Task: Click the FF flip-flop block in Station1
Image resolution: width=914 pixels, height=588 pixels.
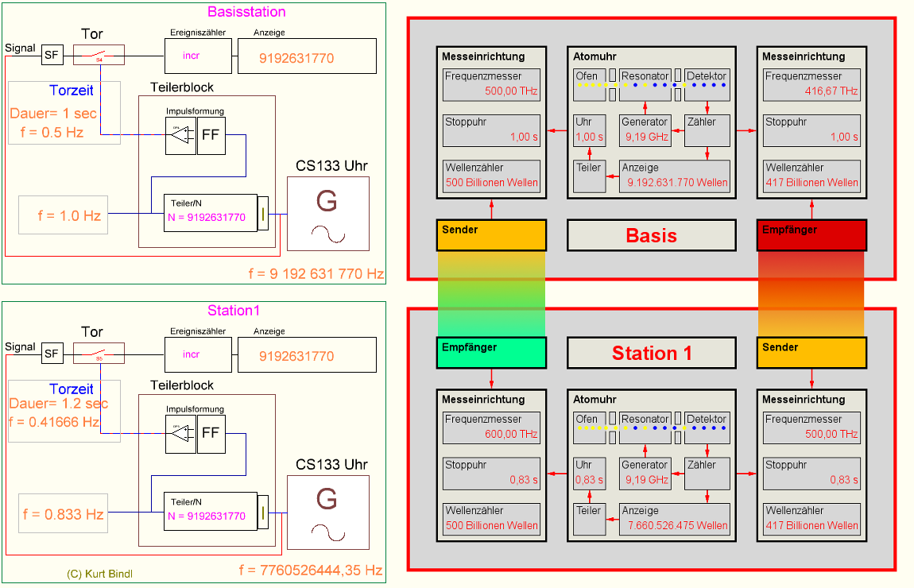Action: 211,433
